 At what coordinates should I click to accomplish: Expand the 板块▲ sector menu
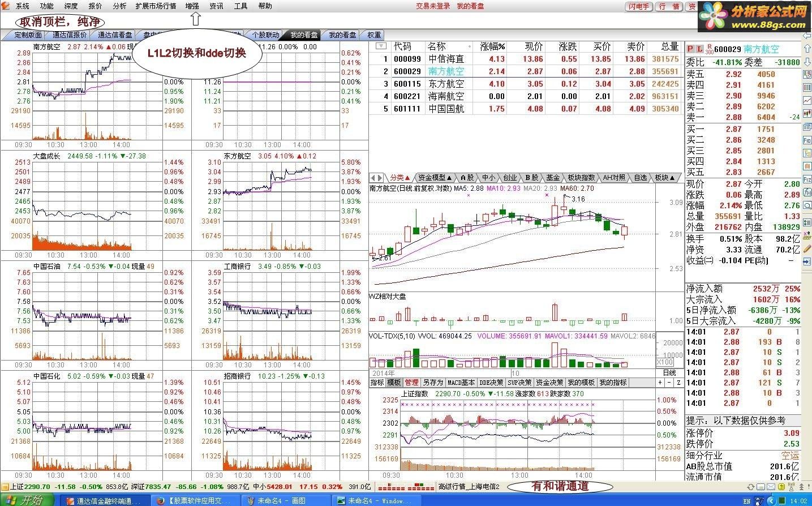point(665,178)
